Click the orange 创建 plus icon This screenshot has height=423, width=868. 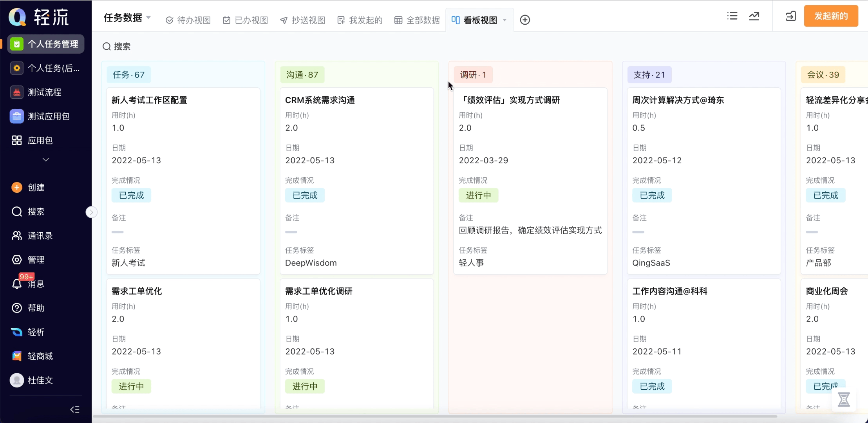pos(17,188)
